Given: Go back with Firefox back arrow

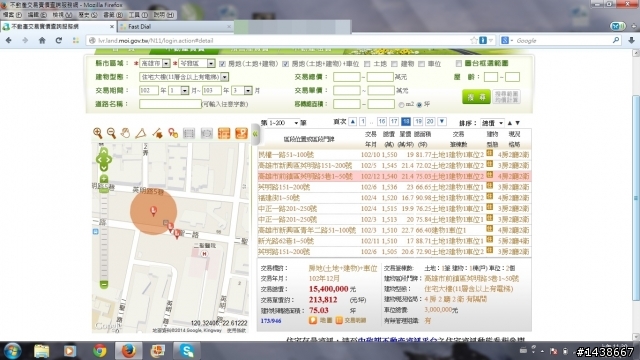Looking at the screenshot, I should pyautogui.click(x=9, y=40).
